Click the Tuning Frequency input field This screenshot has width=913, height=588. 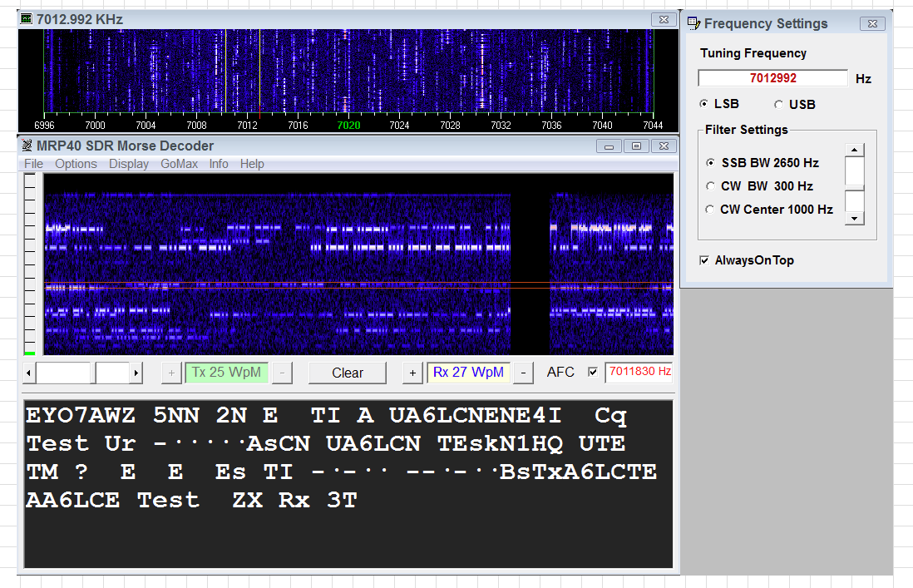click(x=772, y=78)
